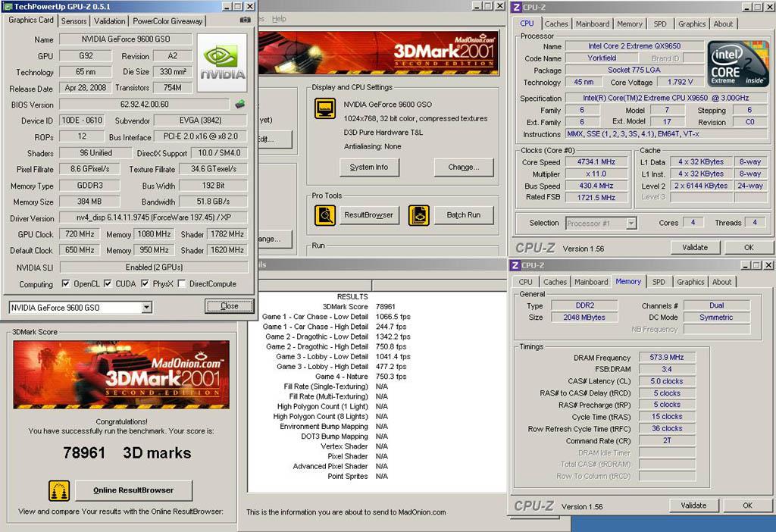This screenshot has width=776, height=532.
Task: Open the Mainboard tab in top CPU-Z window
Action: coord(593,23)
